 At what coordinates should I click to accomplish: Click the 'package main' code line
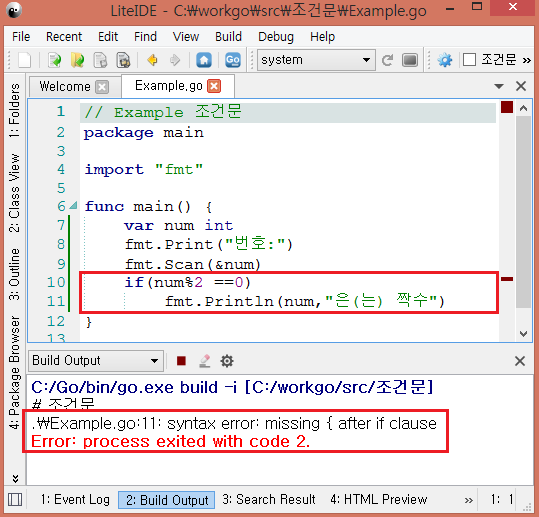click(144, 133)
